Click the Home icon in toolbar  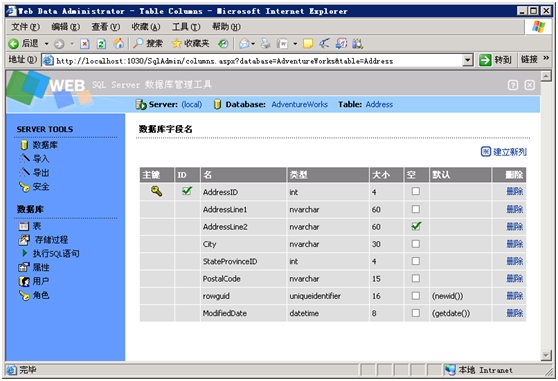[119, 43]
